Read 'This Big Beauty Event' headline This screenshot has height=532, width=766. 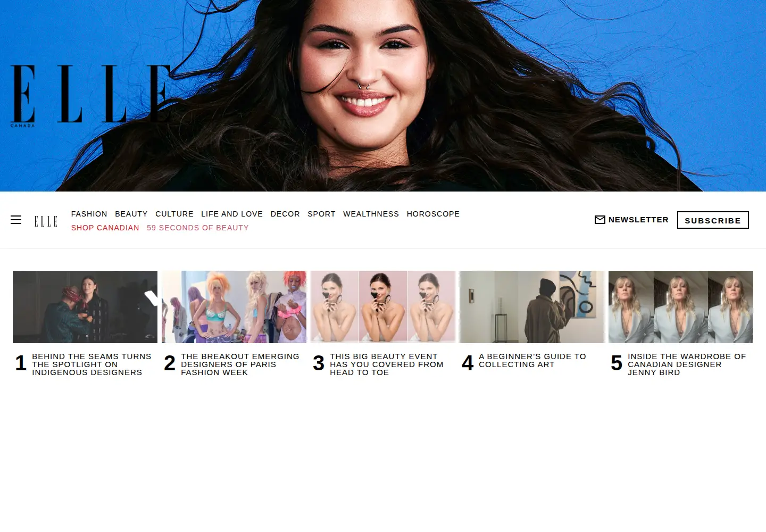[x=386, y=364]
